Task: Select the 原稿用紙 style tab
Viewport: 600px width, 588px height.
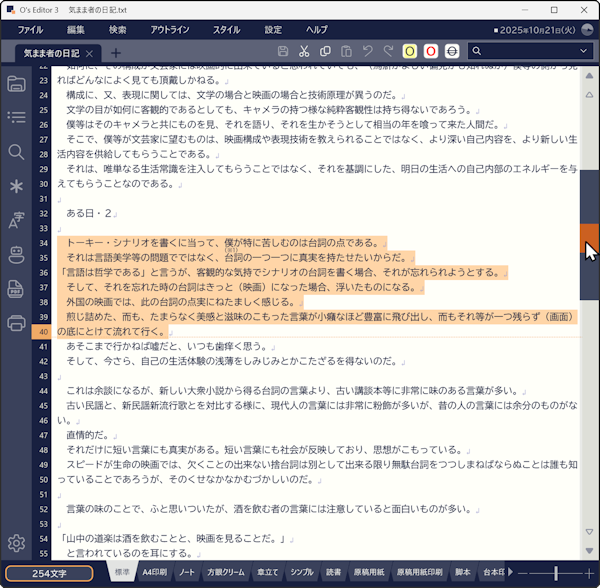Action: (x=369, y=573)
